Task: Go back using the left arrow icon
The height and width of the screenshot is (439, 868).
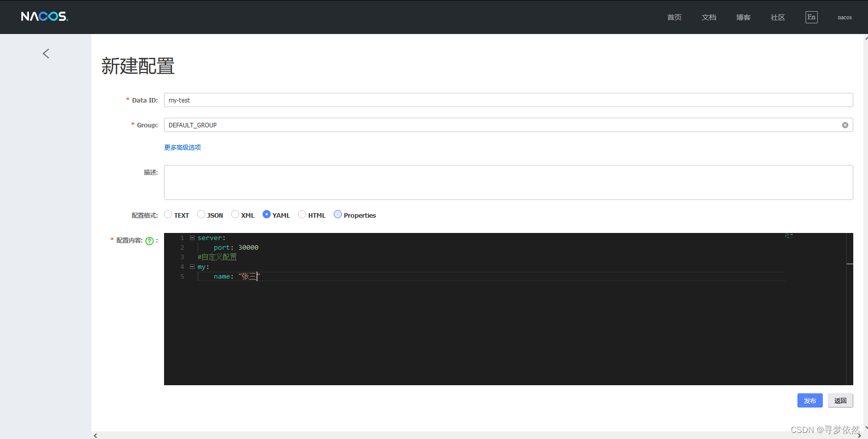Action: (x=46, y=53)
